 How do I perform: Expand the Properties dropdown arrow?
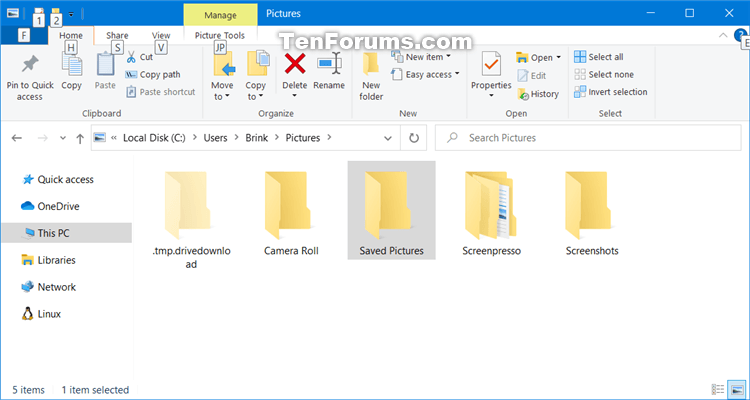[491, 96]
